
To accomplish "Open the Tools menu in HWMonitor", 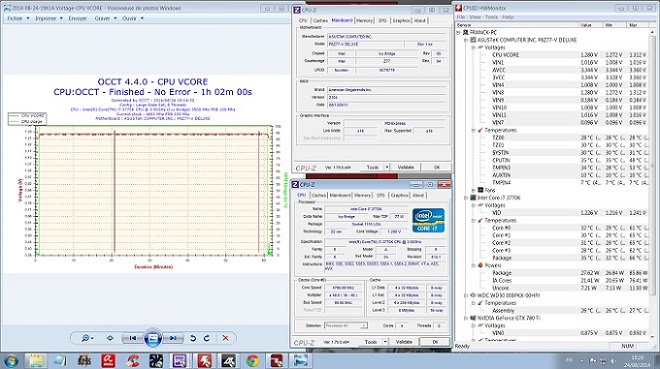I will point(491,17).
